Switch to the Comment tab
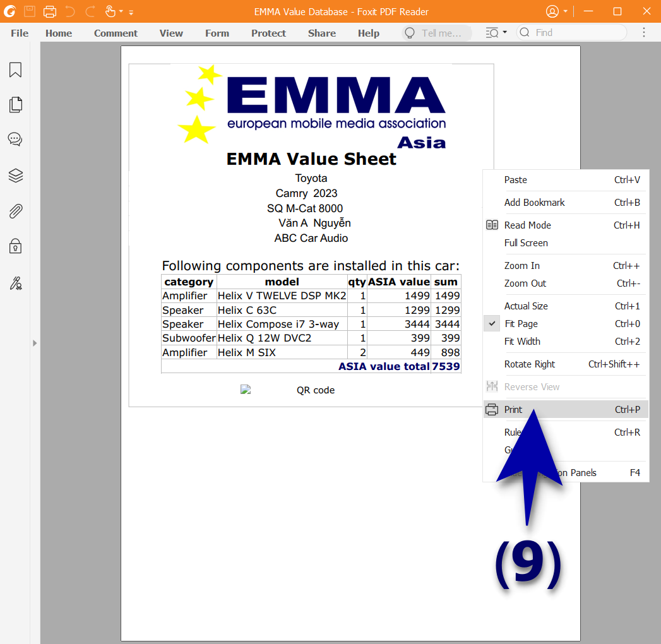 coord(116,33)
